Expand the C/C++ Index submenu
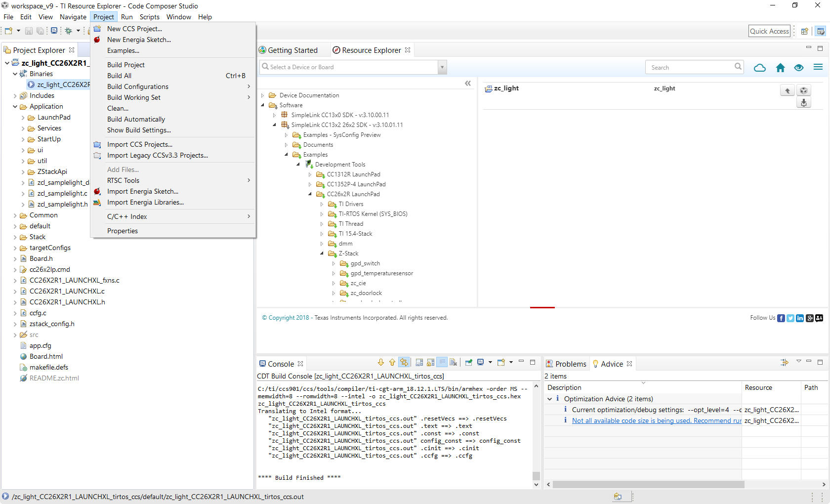Screen dimensions: 830x504 [173, 216]
